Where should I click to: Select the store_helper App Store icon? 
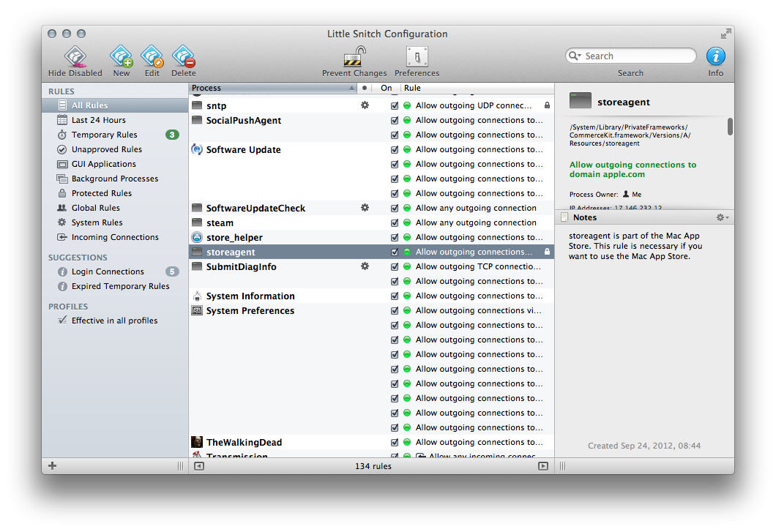coord(197,237)
